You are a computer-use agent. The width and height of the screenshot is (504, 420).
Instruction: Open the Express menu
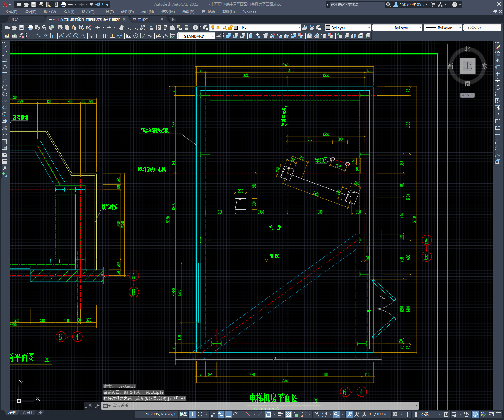[249, 12]
